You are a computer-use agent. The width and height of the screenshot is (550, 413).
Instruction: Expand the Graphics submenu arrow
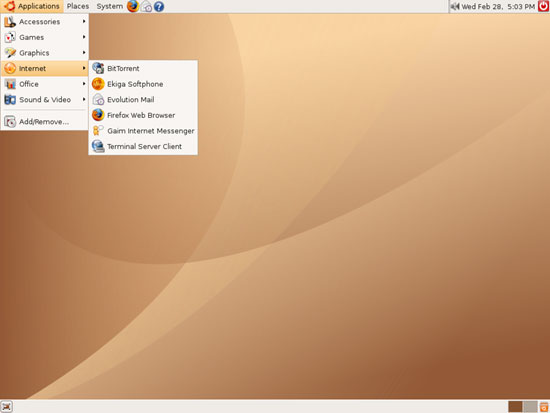[x=84, y=52]
